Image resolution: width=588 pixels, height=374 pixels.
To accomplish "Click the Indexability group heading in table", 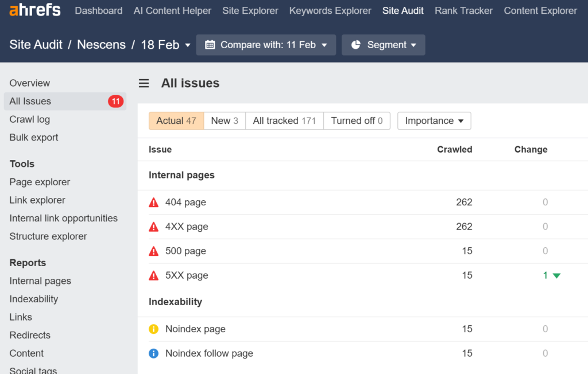I will (x=175, y=302).
